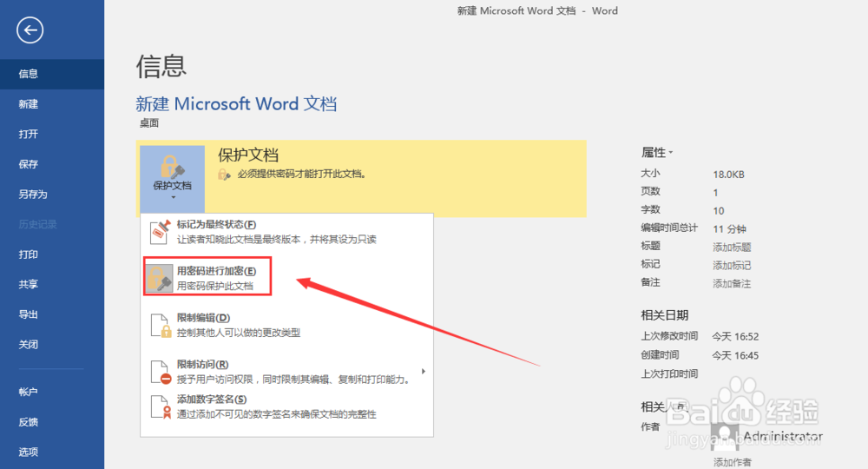
Task: Click 必须提供密码才能打开此文档 notice text
Action: (x=301, y=174)
